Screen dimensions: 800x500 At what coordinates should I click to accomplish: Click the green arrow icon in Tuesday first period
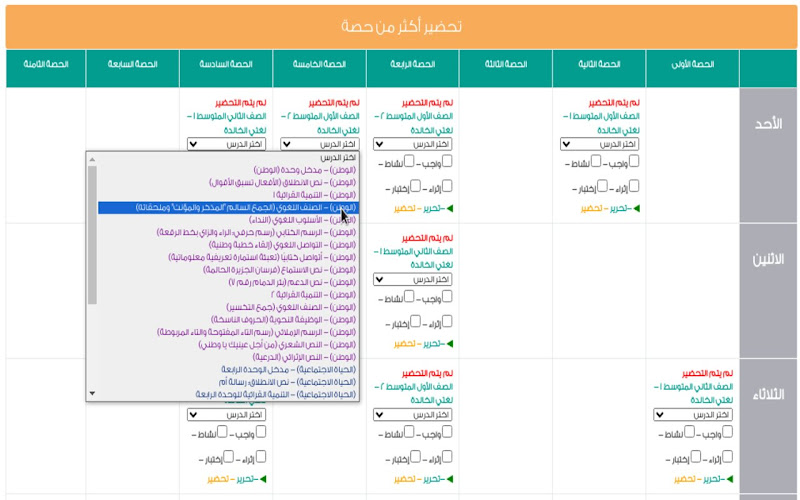(730, 479)
